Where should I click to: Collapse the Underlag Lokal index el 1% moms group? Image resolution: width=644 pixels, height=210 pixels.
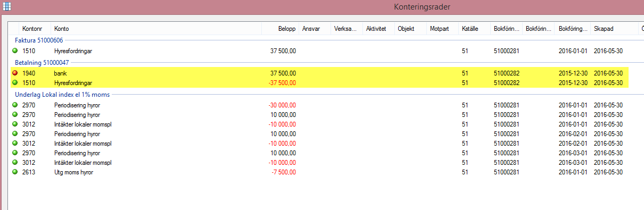click(x=62, y=94)
